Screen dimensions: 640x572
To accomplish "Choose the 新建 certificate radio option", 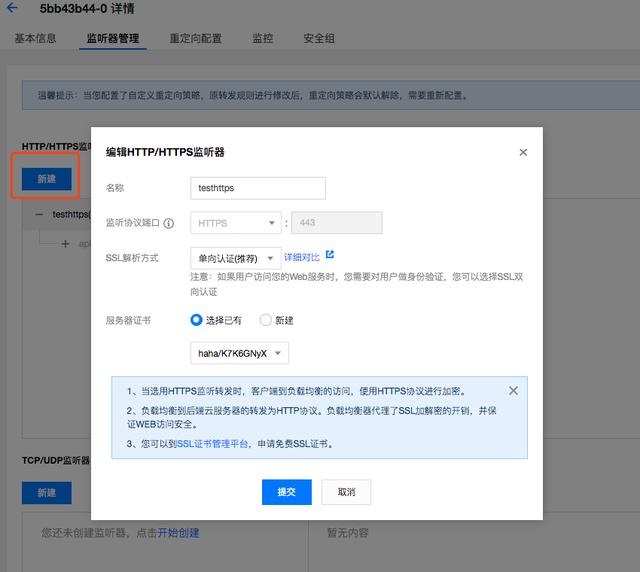I will pyautogui.click(x=265, y=321).
